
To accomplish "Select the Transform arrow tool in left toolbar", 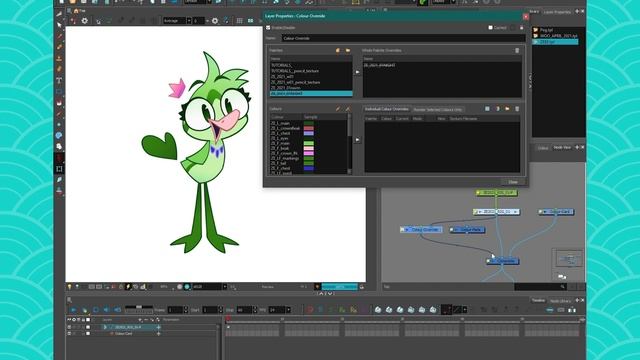I will coord(60,25).
